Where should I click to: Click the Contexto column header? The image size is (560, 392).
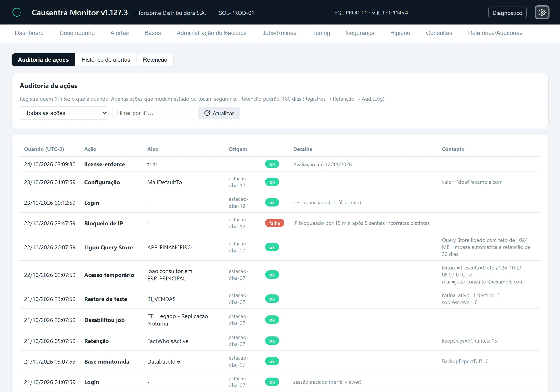pyautogui.click(x=453, y=149)
